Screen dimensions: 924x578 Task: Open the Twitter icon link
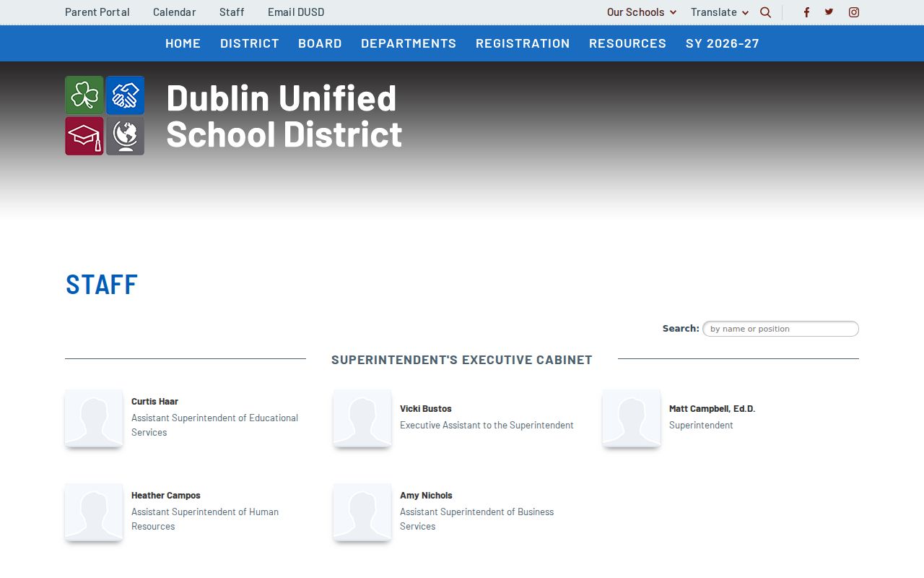[829, 12]
